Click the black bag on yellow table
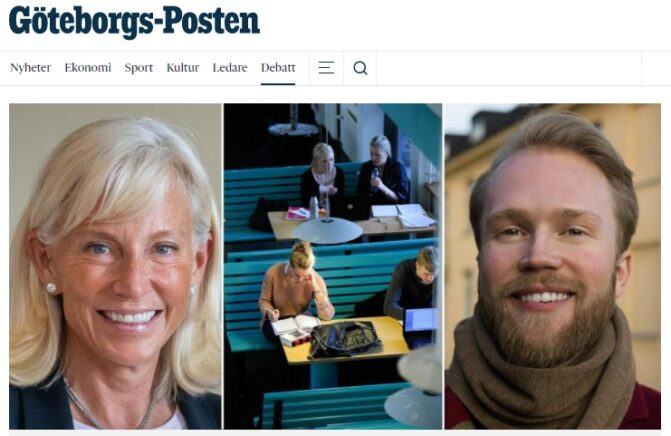This screenshot has height=436, width=671. 344,338
